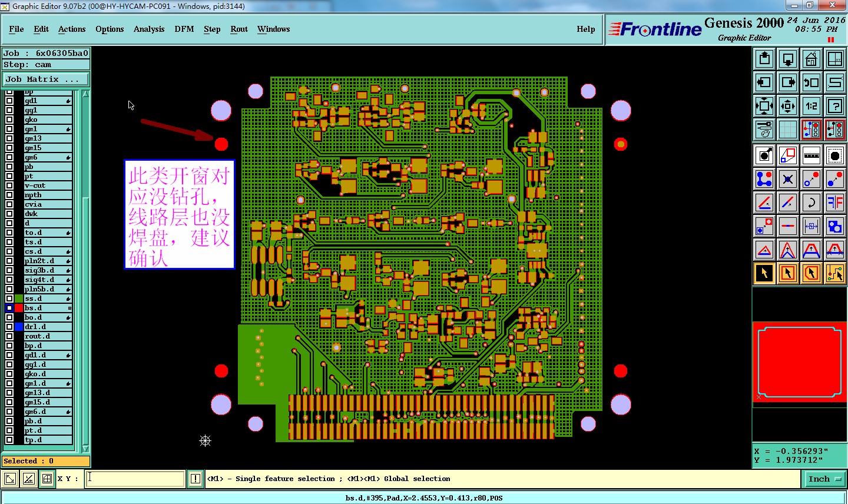Image resolution: width=848 pixels, height=504 pixels.
Task: Click the layer list scroll-down arrow
Action: [85, 449]
